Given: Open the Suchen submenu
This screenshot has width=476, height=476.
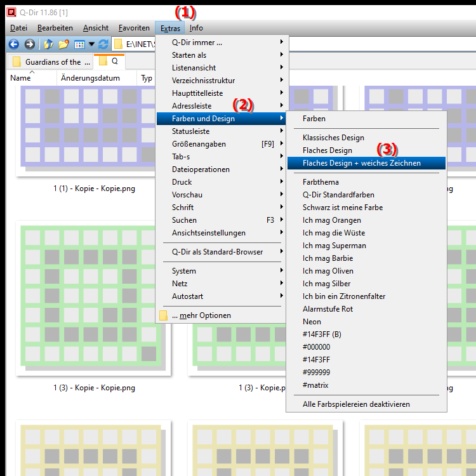Looking at the screenshot, I should (x=221, y=220).
